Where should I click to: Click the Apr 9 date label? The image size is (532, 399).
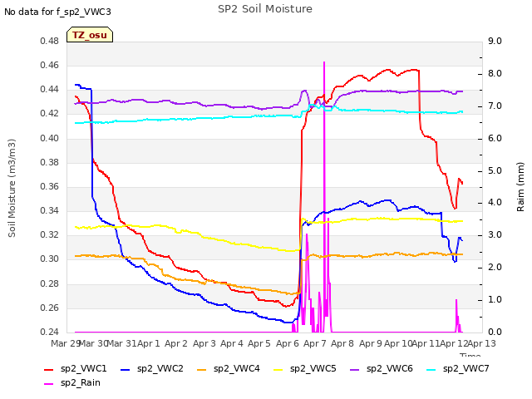[371, 343]
